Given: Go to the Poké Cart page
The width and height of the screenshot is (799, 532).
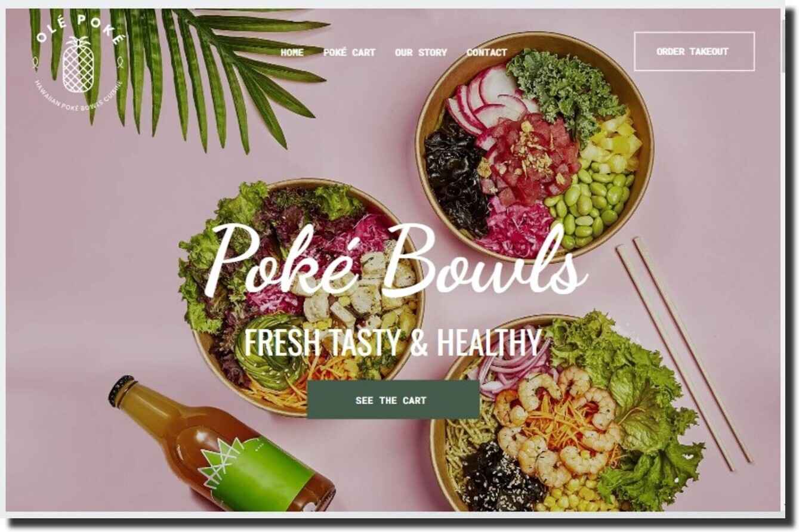Looking at the screenshot, I should coord(349,52).
